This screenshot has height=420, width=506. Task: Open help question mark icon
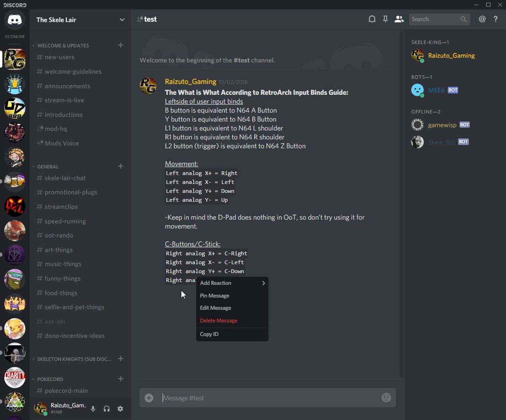(495, 19)
